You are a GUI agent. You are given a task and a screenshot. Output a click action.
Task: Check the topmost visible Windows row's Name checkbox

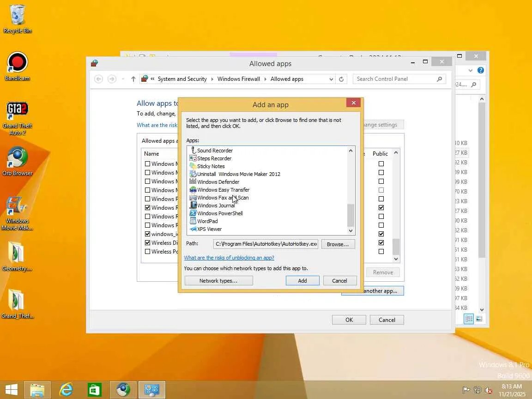147,163
